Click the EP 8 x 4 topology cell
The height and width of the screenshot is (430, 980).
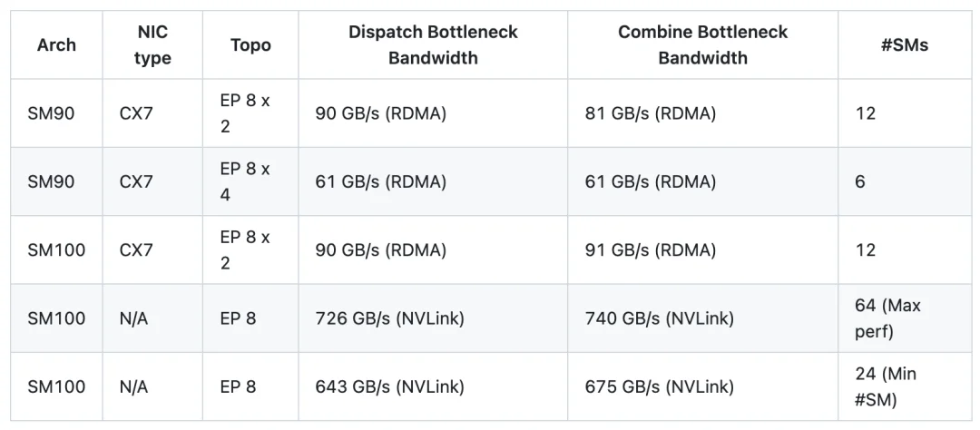tap(245, 181)
